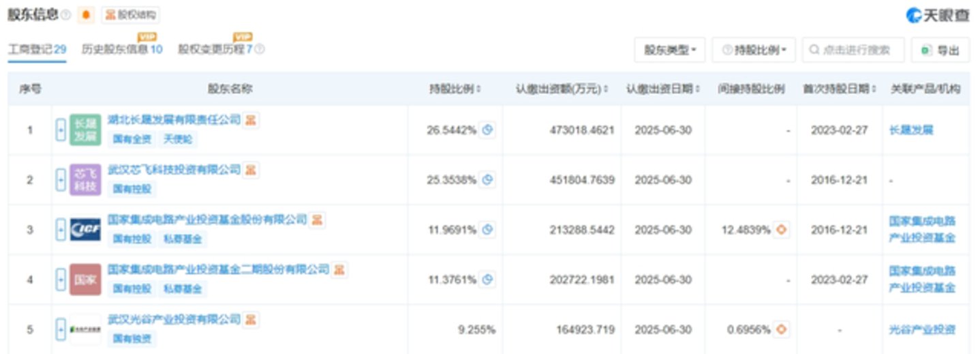Click the equity structure icon after 武汉芯飞科技投资有限公司
Screen dimensions: 980x354
pos(251,171)
